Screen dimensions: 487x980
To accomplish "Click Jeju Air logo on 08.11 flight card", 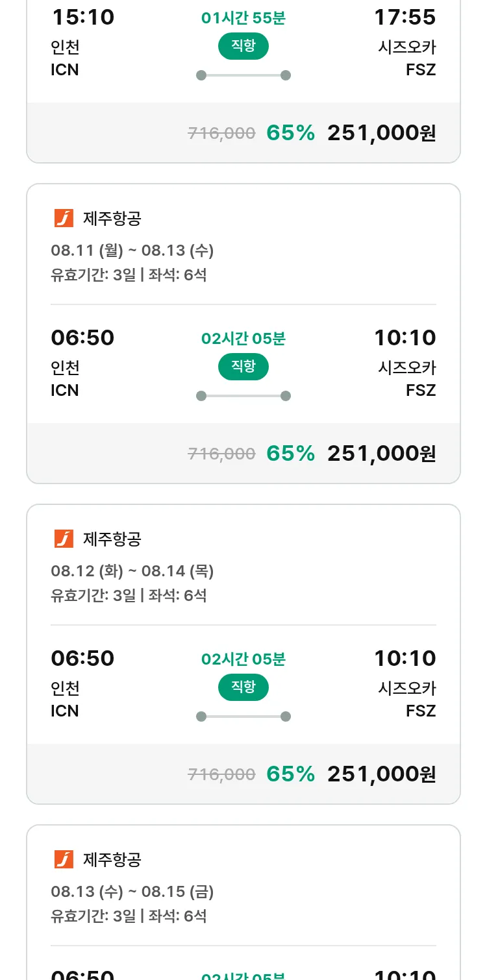I will click(x=64, y=218).
